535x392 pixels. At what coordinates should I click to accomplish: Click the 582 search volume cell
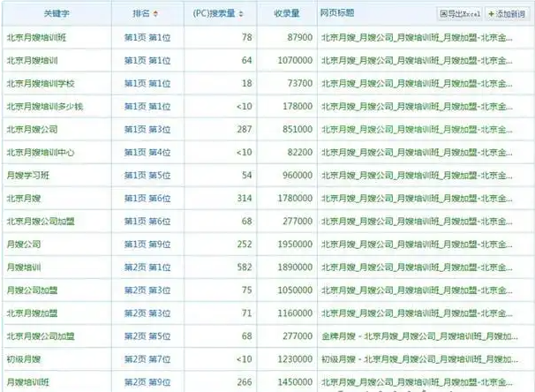pyautogui.click(x=243, y=267)
